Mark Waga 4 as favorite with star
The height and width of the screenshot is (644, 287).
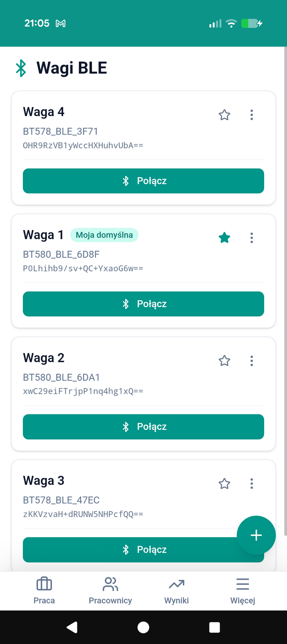tap(224, 115)
